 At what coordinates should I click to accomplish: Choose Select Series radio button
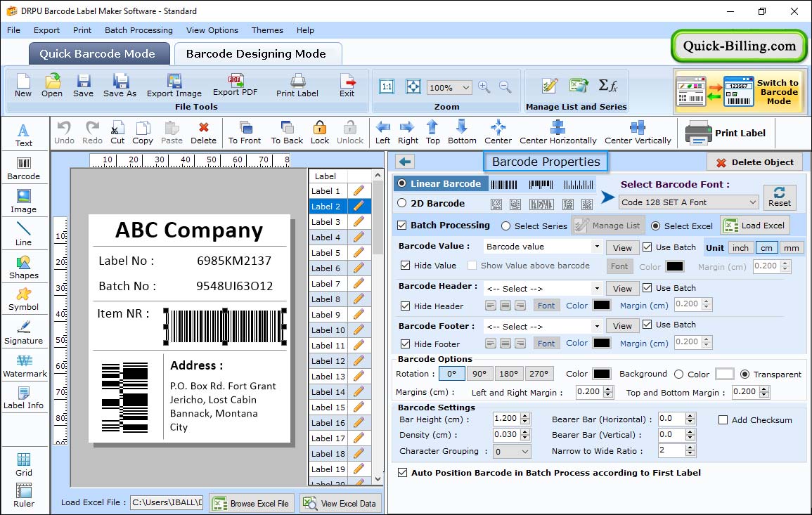click(506, 226)
